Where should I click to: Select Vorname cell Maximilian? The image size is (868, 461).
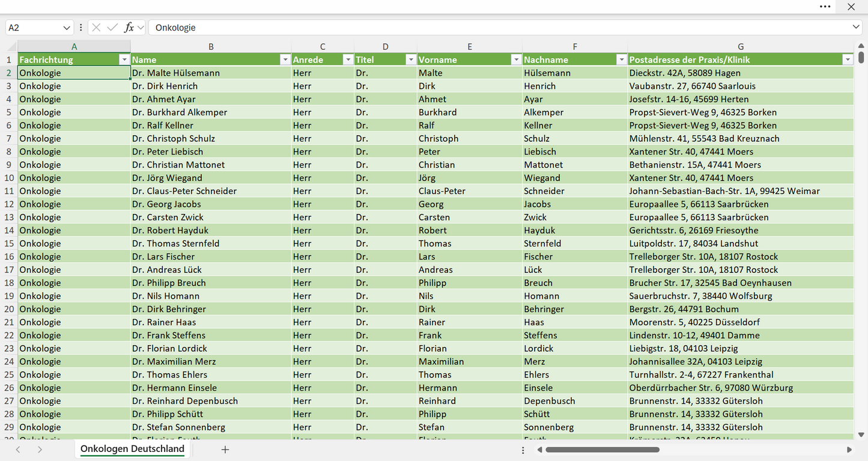click(470, 362)
